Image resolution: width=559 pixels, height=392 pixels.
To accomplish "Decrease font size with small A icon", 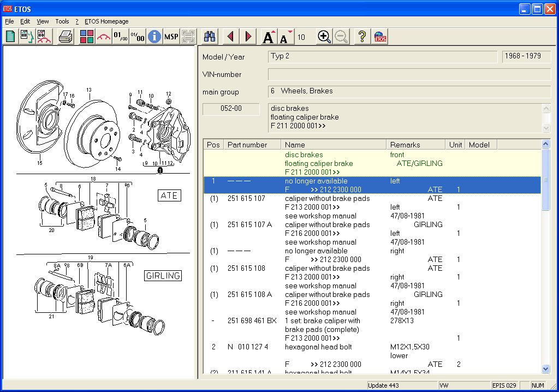I will click(x=286, y=37).
